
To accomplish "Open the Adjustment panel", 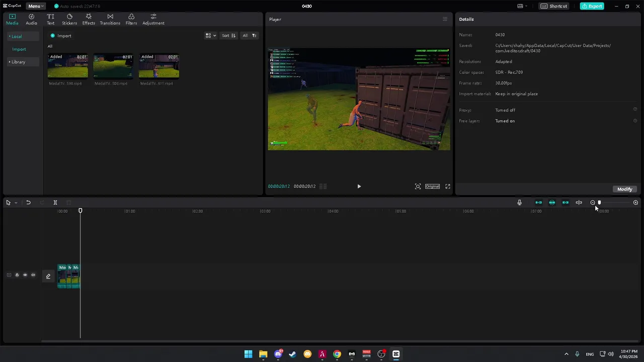I will (x=153, y=19).
